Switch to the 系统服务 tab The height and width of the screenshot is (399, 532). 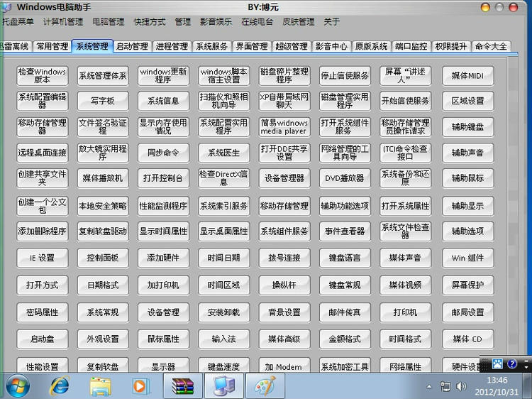click(x=211, y=46)
